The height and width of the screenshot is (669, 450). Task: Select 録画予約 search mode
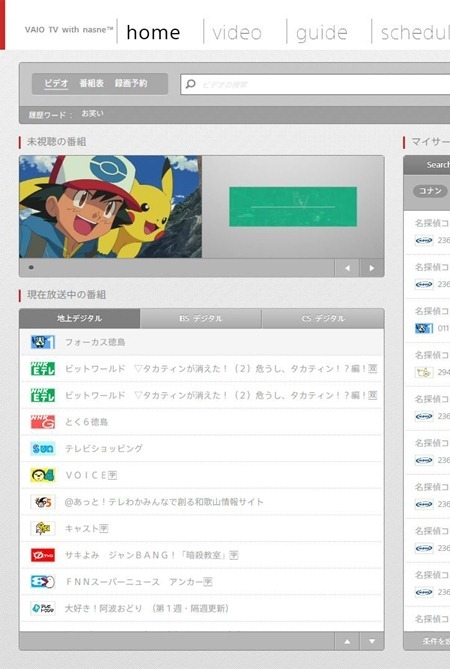131,83
